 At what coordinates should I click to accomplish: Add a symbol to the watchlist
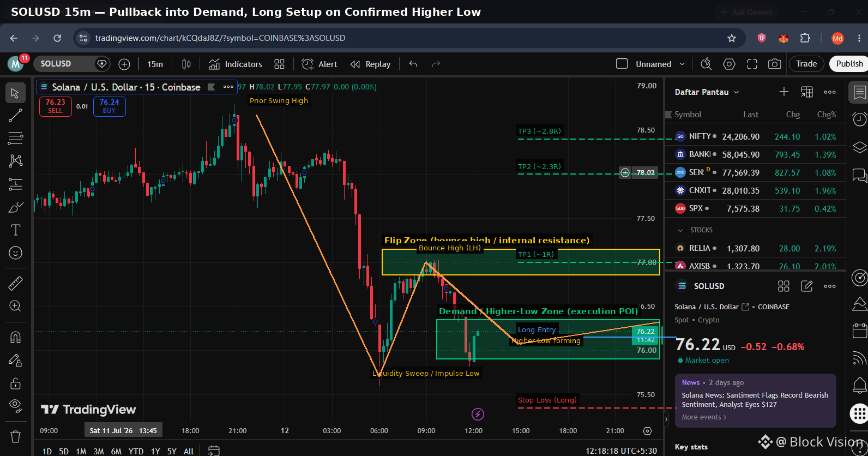click(783, 92)
